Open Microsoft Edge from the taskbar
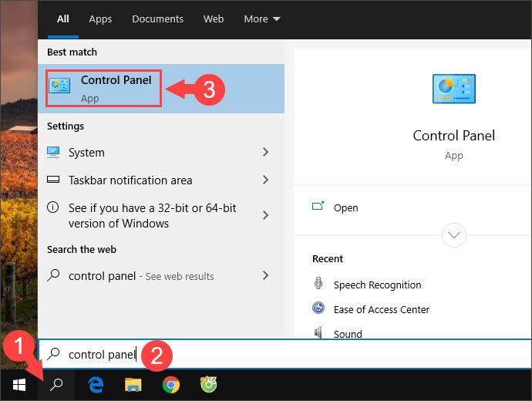Image resolution: width=532 pixels, height=401 pixels. point(96,385)
